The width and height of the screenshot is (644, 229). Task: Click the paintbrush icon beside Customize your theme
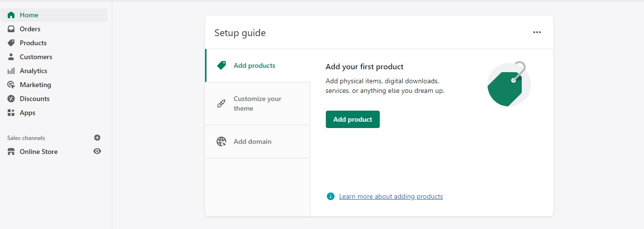[221, 103]
